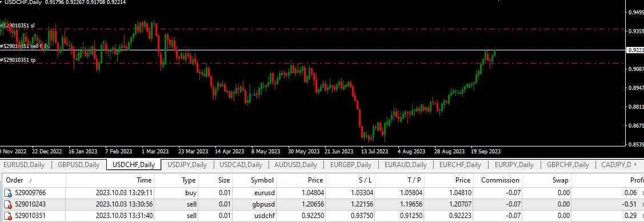Go to the EURAUD,Daily chart tab
This screenshot has width=644, height=222.
(405, 165)
